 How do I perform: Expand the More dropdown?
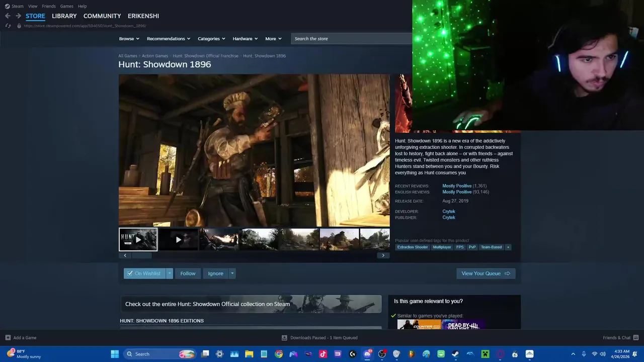(273, 39)
